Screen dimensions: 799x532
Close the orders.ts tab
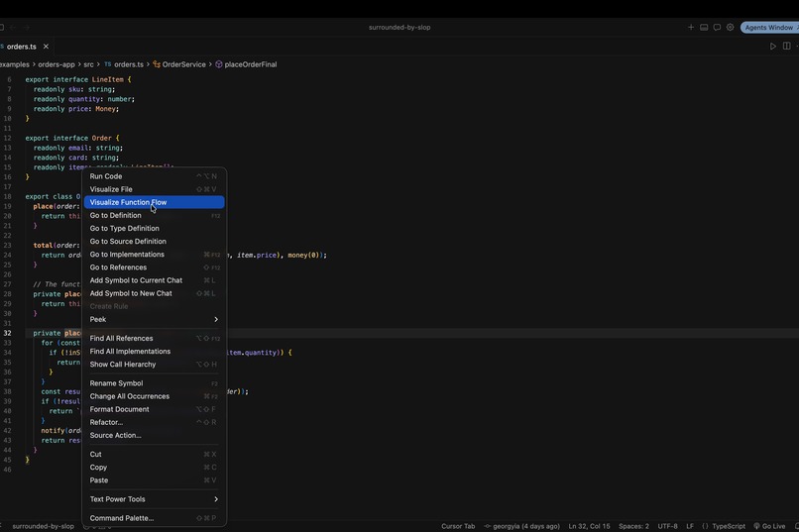[x=46, y=47]
